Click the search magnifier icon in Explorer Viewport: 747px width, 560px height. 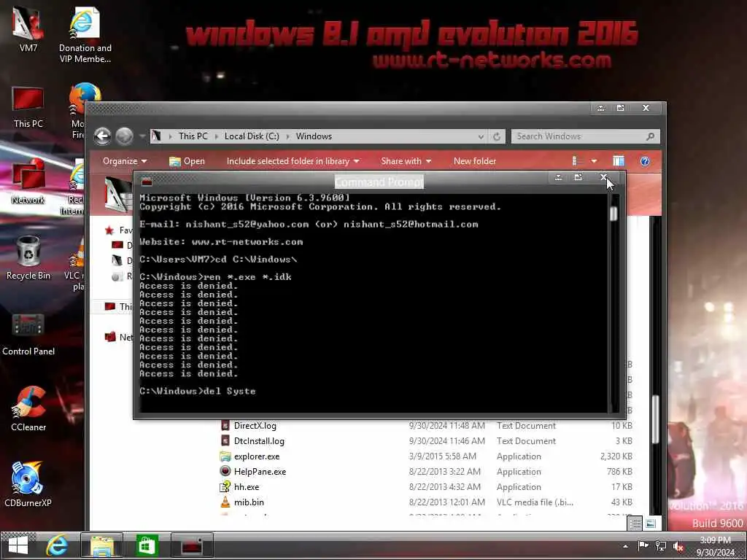650,136
